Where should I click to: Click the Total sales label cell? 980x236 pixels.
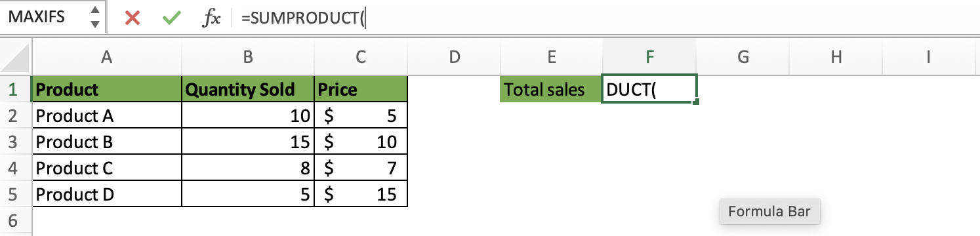point(550,90)
